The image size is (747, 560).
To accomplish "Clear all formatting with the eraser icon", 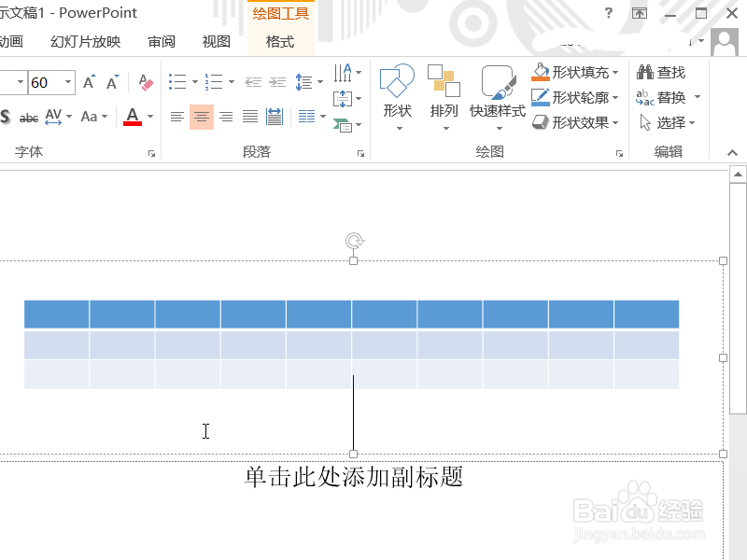I will (146, 82).
